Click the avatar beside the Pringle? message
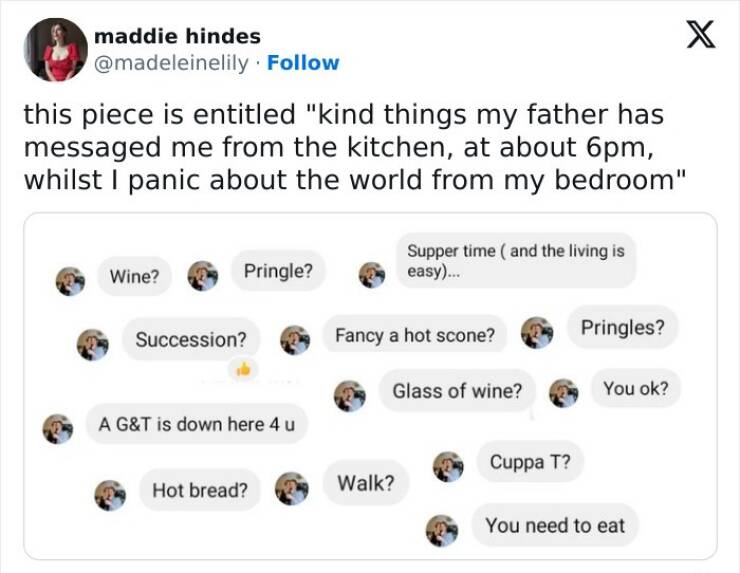 click(204, 275)
